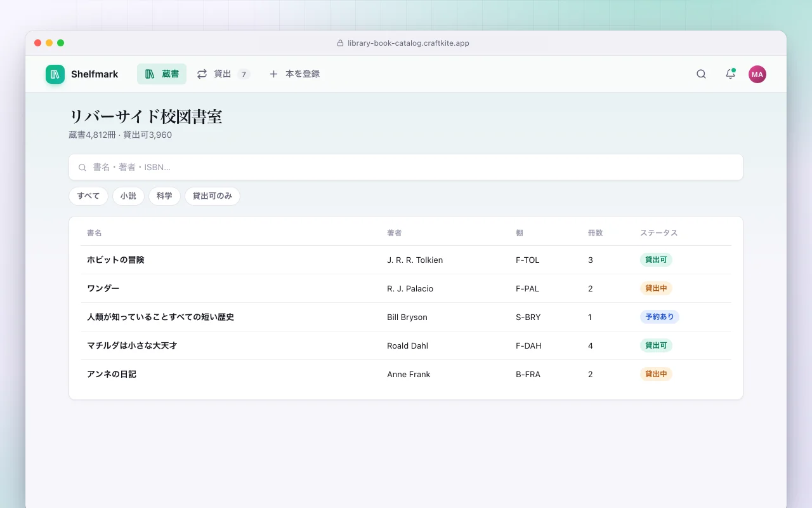Click the Shelfmark logo icon
Screen dimensions: 812x508
click(55, 74)
